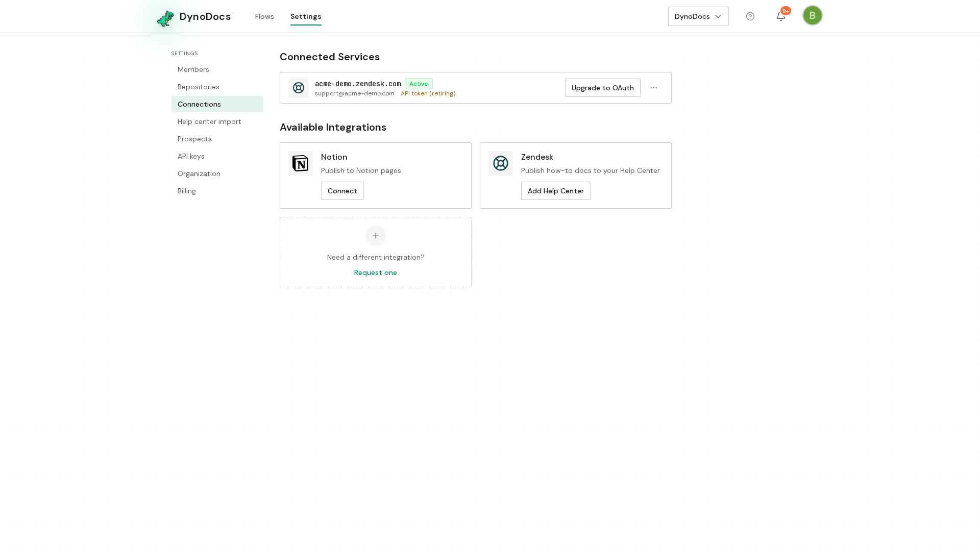Click Available Integrations heading
980x551 pixels.
[x=333, y=127]
